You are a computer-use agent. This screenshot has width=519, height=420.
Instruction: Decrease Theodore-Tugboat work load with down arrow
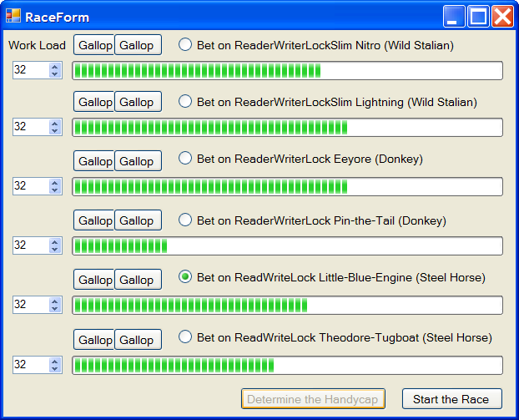[x=55, y=369]
